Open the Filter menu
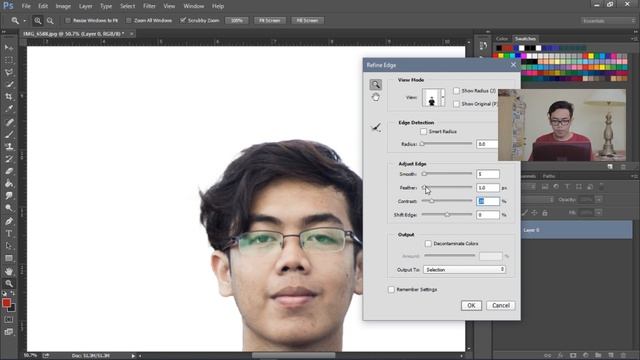This screenshot has width=640, height=360. point(149,6)
